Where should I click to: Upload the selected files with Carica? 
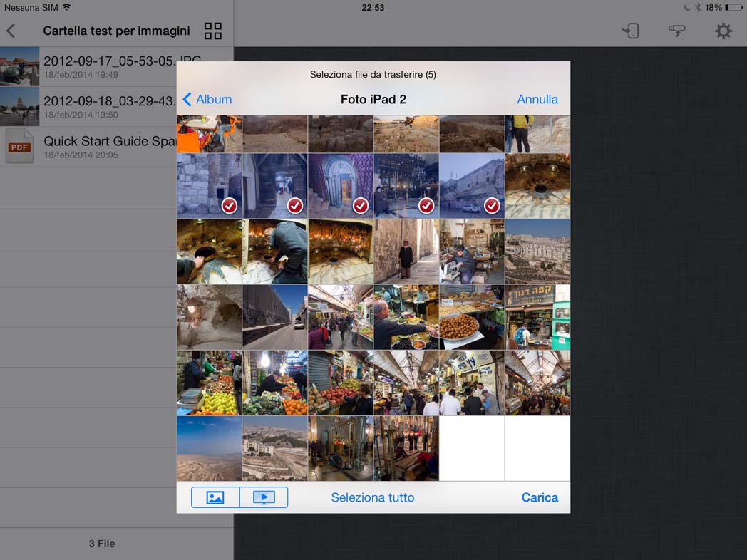(x=540, y=497)
